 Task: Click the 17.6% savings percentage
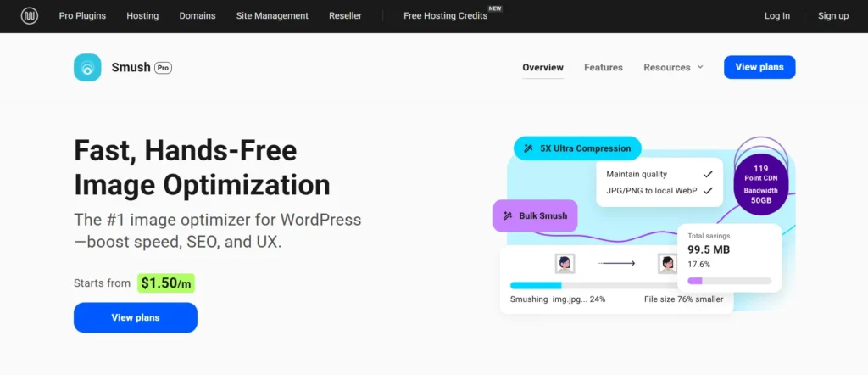coord(698,264)
